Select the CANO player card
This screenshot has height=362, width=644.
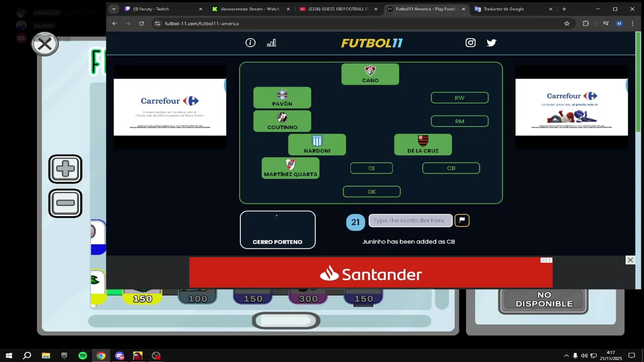370,74
